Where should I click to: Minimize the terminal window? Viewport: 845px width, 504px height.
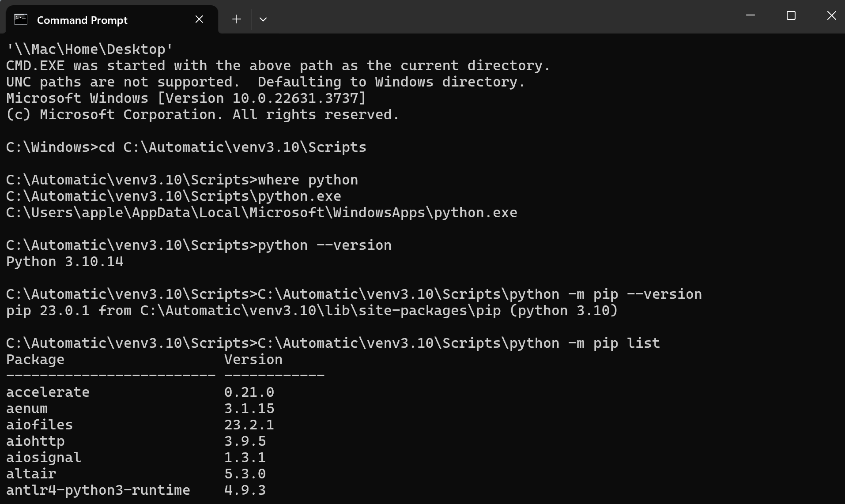tap(751, 16)
